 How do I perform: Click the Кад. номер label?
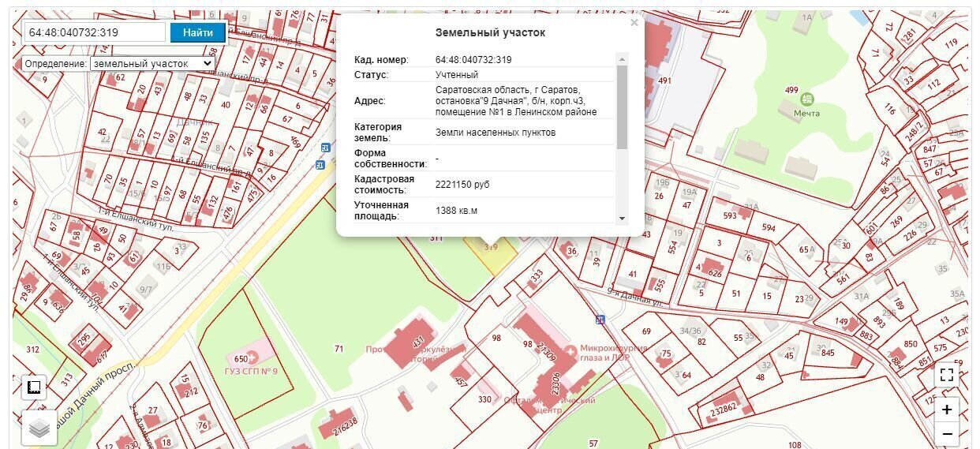[381, 60]
